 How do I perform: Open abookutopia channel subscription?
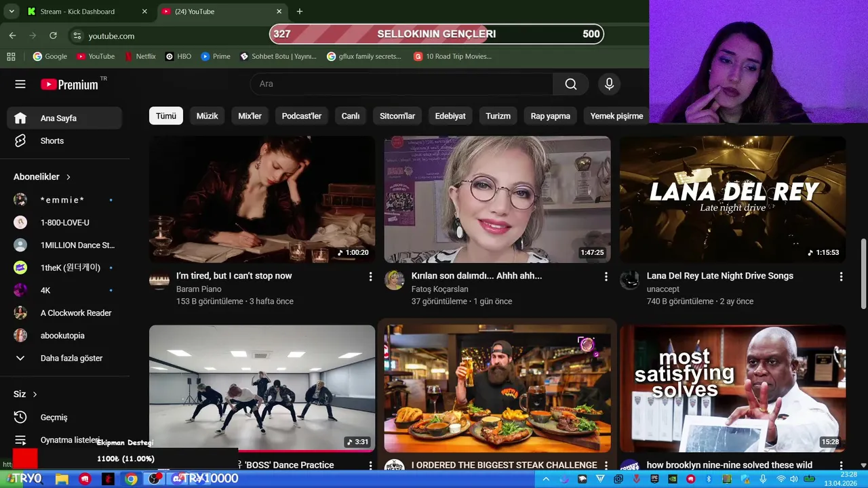pos(65,335)
